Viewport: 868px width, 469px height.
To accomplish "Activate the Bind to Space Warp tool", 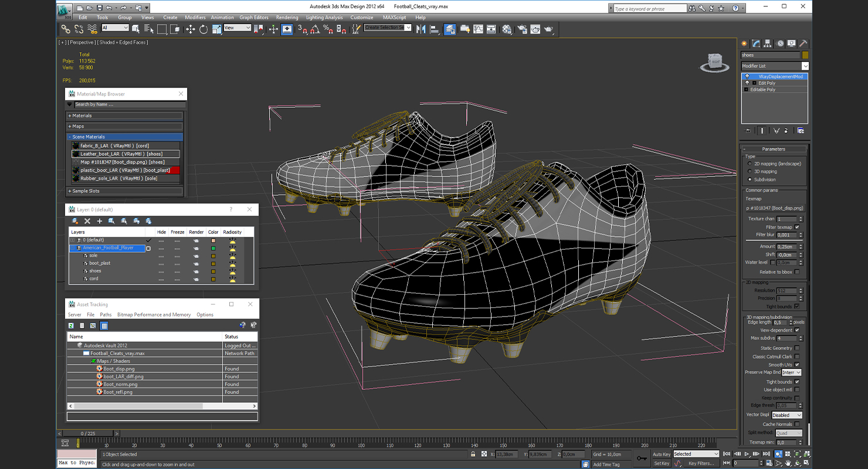I will point(92,29).
